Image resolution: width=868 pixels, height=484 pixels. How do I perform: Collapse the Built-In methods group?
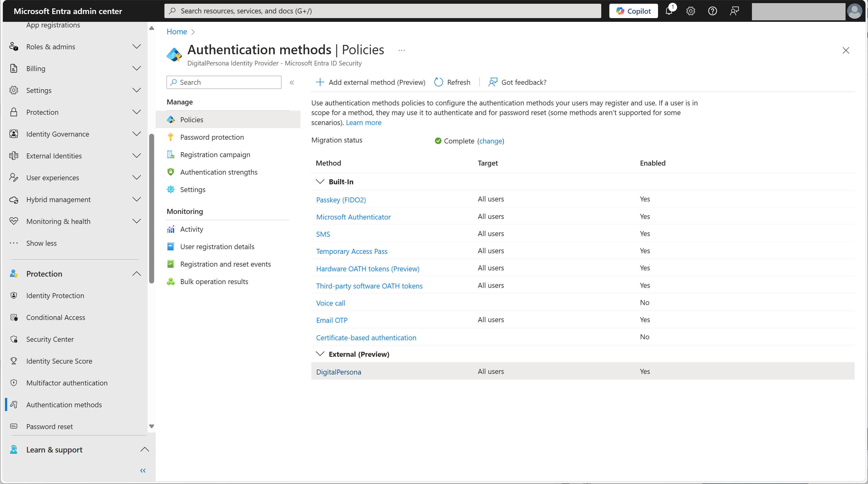point(320,181)
